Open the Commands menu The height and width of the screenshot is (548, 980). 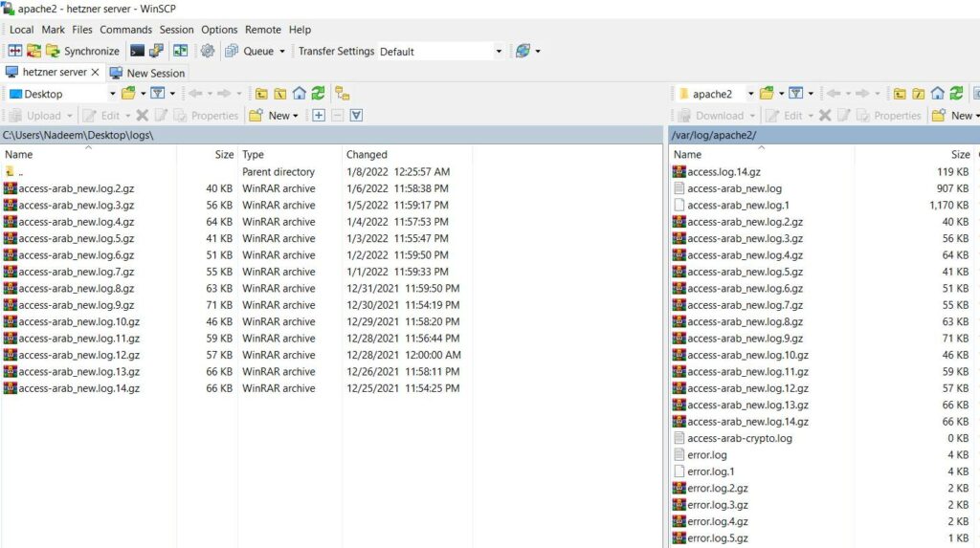(125, 30)
